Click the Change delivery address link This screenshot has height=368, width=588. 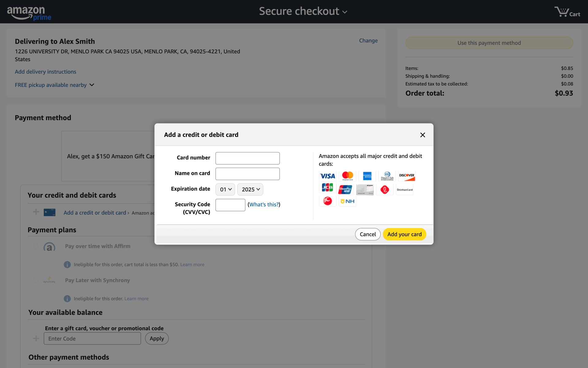(x=368, y=40)
